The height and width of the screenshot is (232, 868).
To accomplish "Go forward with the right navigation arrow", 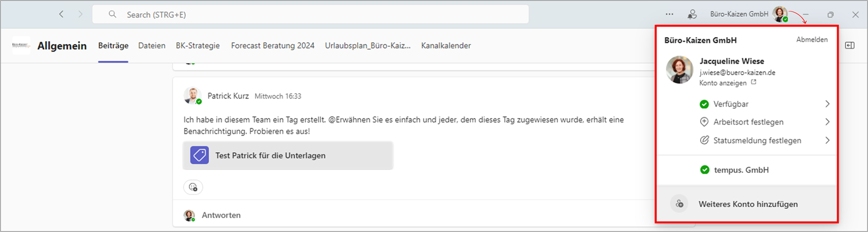I will (80, 14).
